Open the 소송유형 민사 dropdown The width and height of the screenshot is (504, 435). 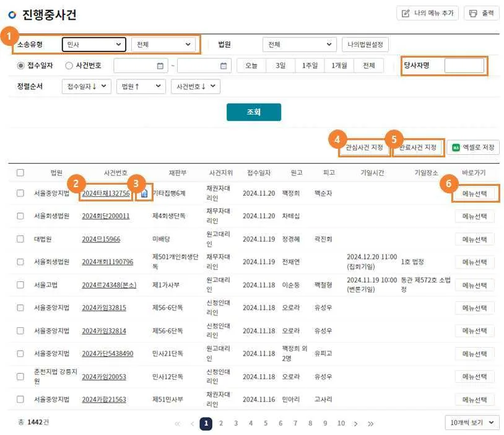[x=94, y=45]
